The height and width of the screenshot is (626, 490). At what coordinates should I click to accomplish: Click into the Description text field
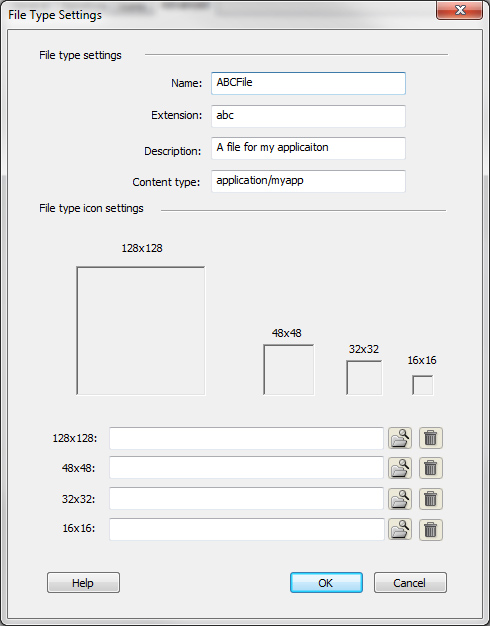tap(308, 148)
